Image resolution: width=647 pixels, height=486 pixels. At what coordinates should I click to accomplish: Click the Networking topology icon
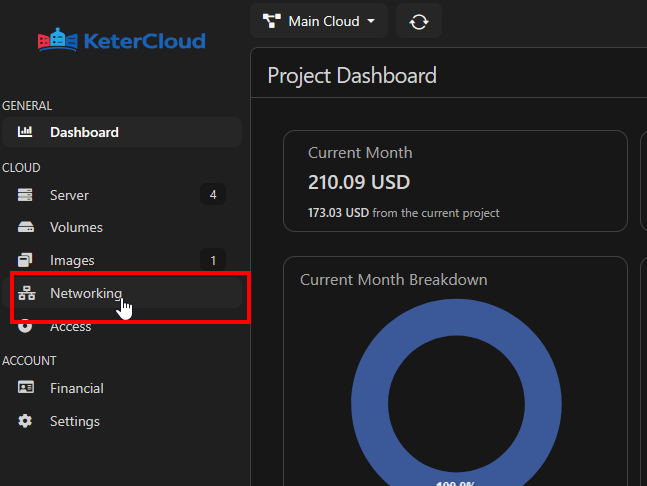tap(27, 293)
